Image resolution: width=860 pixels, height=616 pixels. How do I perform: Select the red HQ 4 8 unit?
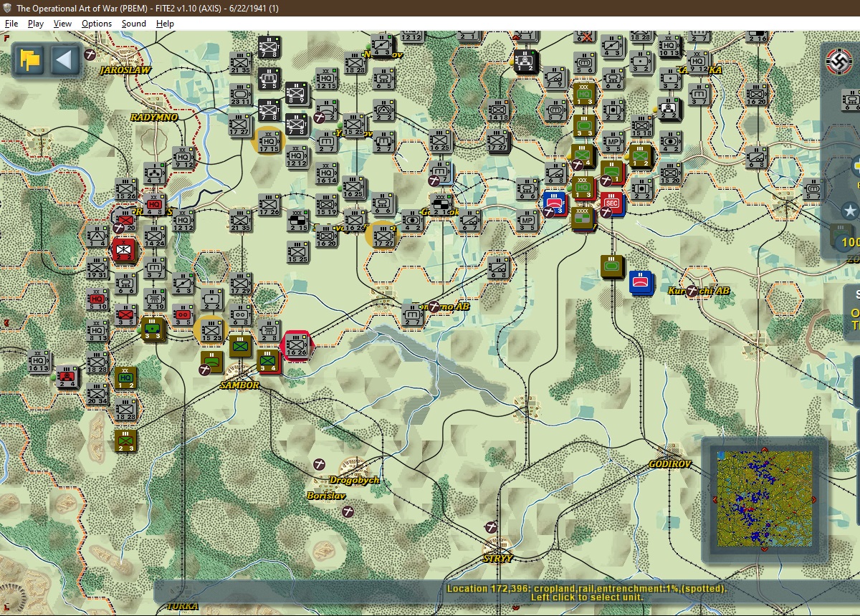154,204
